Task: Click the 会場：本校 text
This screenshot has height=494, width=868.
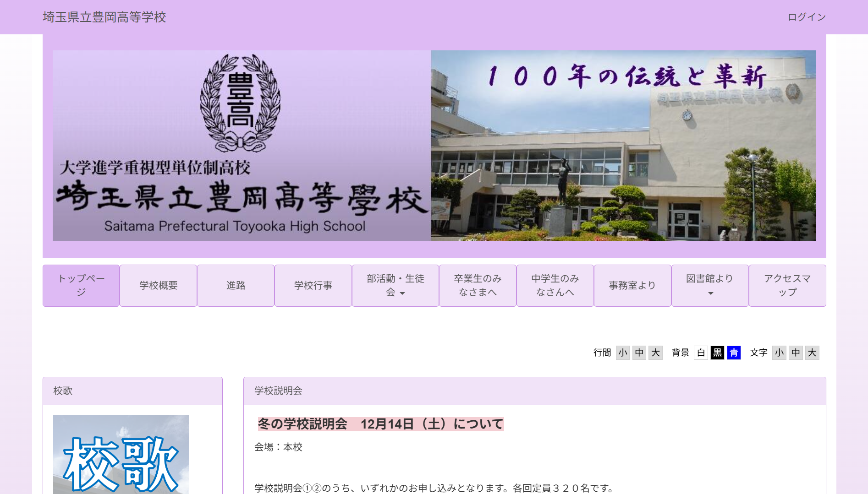Action: 278,447
